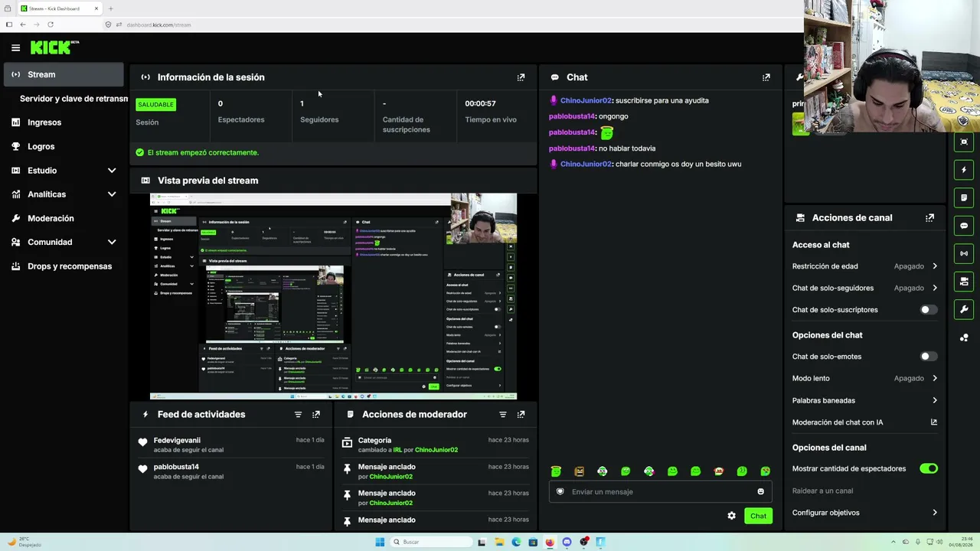This screenshot has height=551, width=980.
Task: Open Discord from the Windows taskbar
Action: [567, 542]
